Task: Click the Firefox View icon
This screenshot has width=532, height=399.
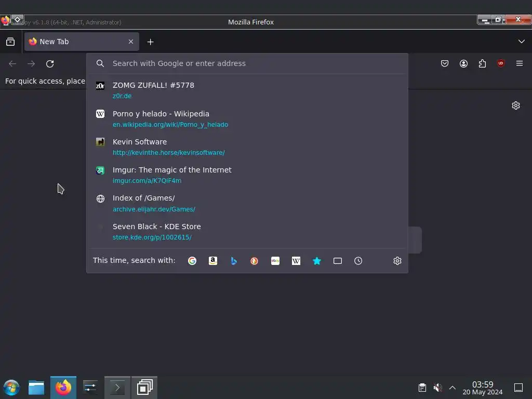Action: [10, 42]
